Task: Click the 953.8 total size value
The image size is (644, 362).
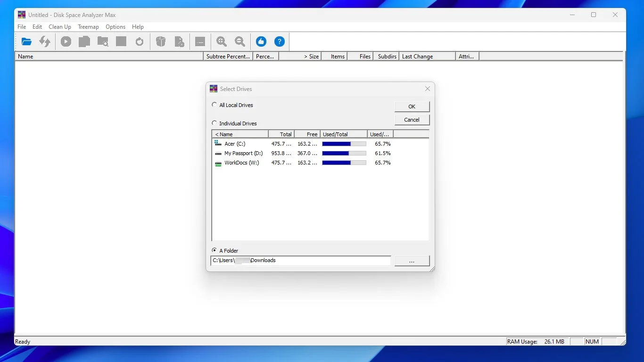Action: [281, 153]
